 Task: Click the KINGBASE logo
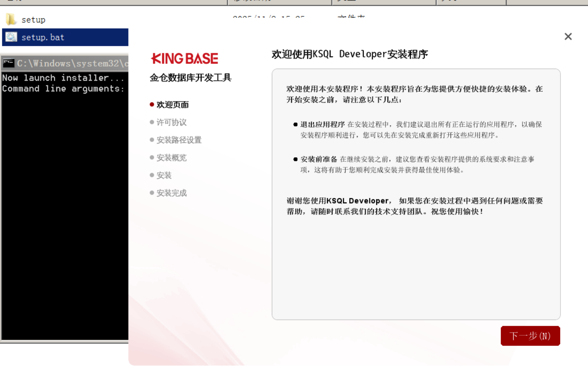tap(184, 58)
